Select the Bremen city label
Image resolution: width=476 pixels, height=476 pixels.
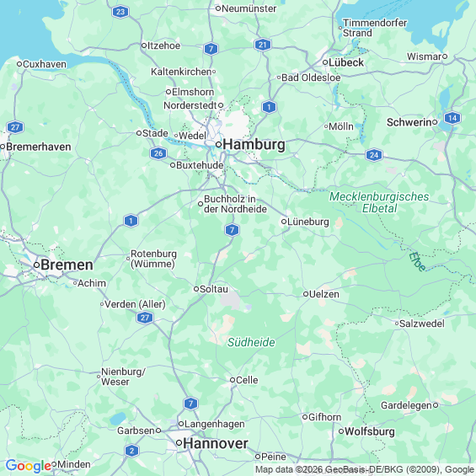pos(67,265)
